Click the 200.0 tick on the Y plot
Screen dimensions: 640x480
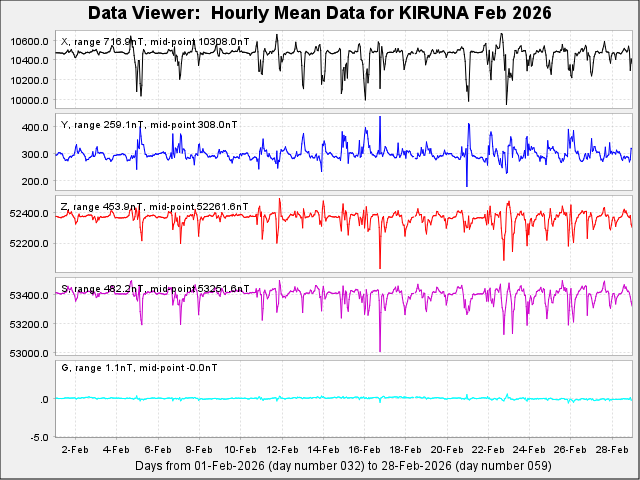pos(37,181)
